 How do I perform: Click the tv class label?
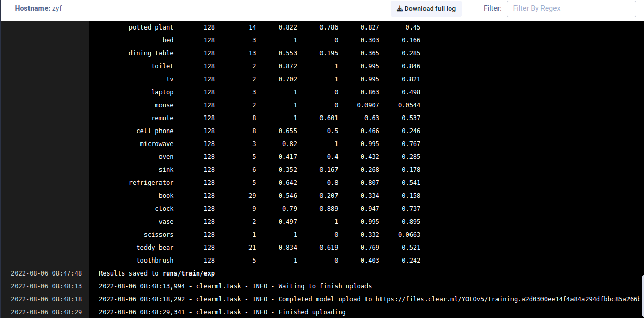pos(170,79)
